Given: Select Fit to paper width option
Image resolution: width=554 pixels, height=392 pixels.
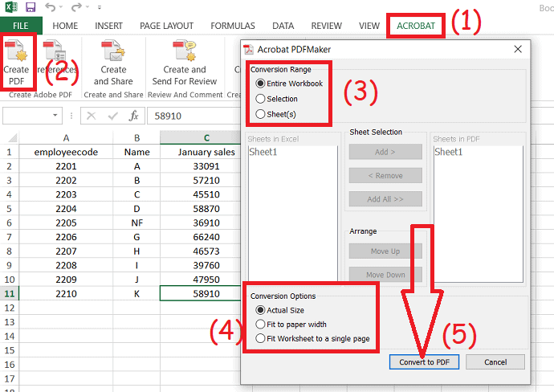Looking at the screenshot, I should tap(260, 325).
